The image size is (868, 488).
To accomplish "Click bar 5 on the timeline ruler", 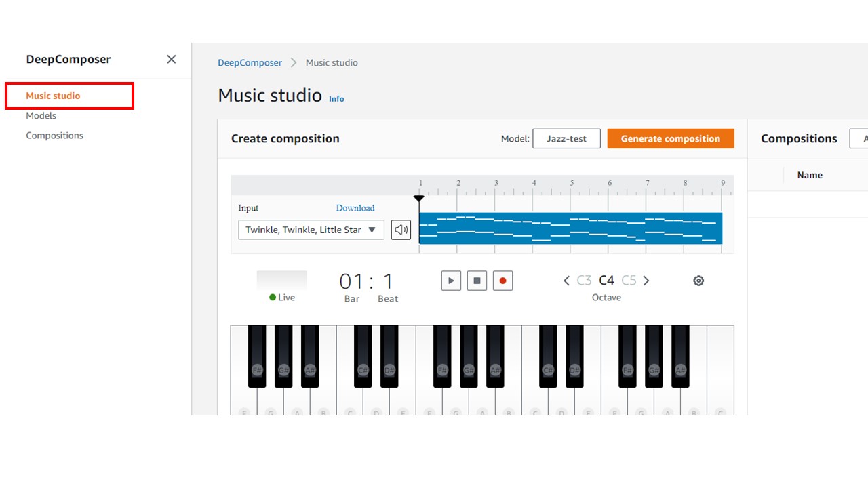I will click(x=572, y=184).
